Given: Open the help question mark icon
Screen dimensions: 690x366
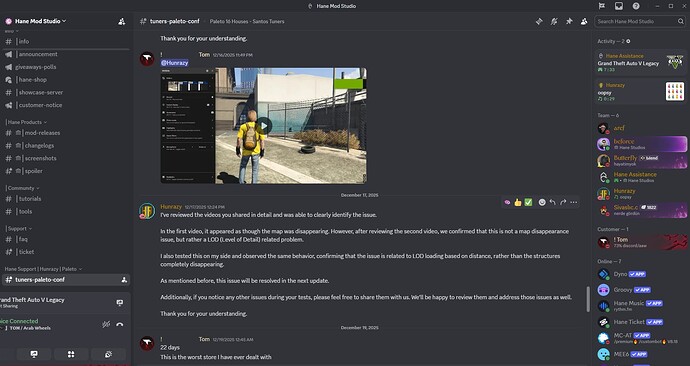Looking at the screenshot, I should 636,6.
